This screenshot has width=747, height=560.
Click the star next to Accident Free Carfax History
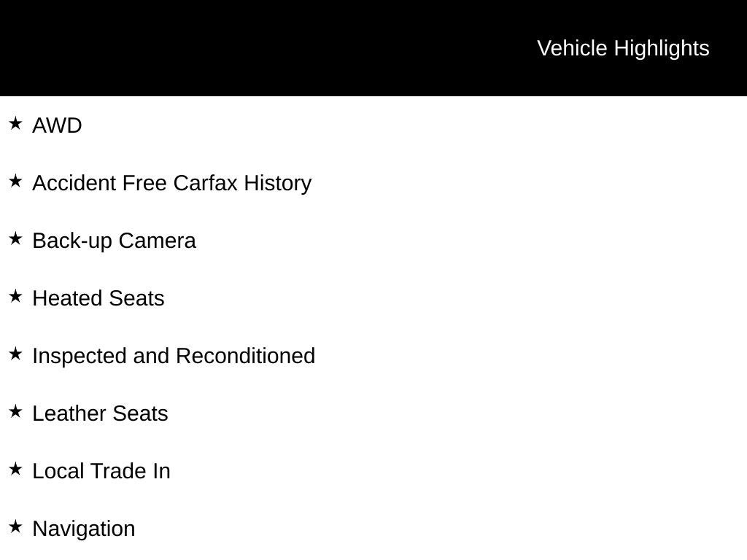pyautogui.click(x=15, y=182)
